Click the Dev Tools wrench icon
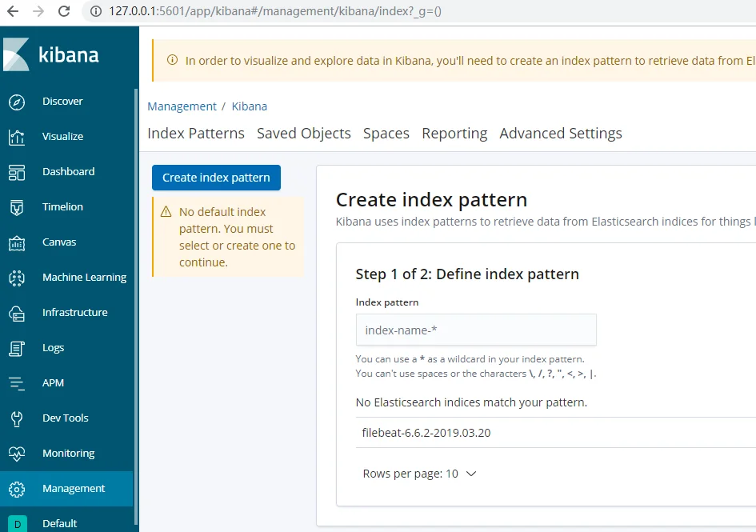756x532 pixels. point(17,418)
